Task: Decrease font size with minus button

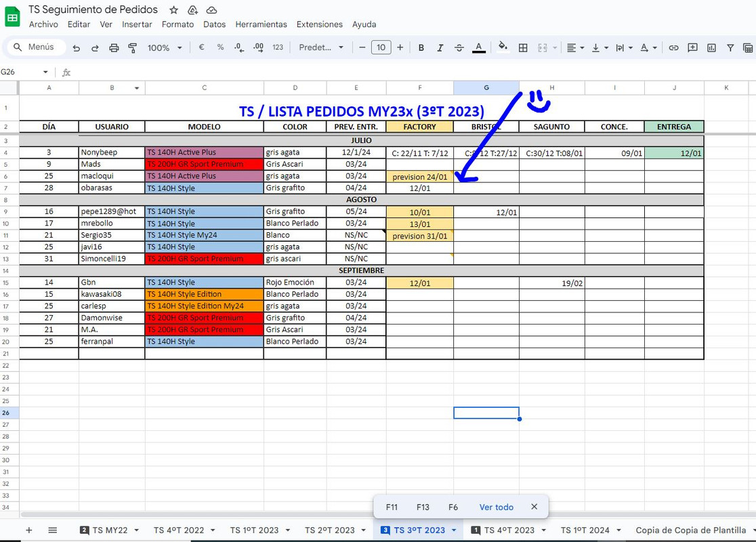Action: click(x=362, y=47)
